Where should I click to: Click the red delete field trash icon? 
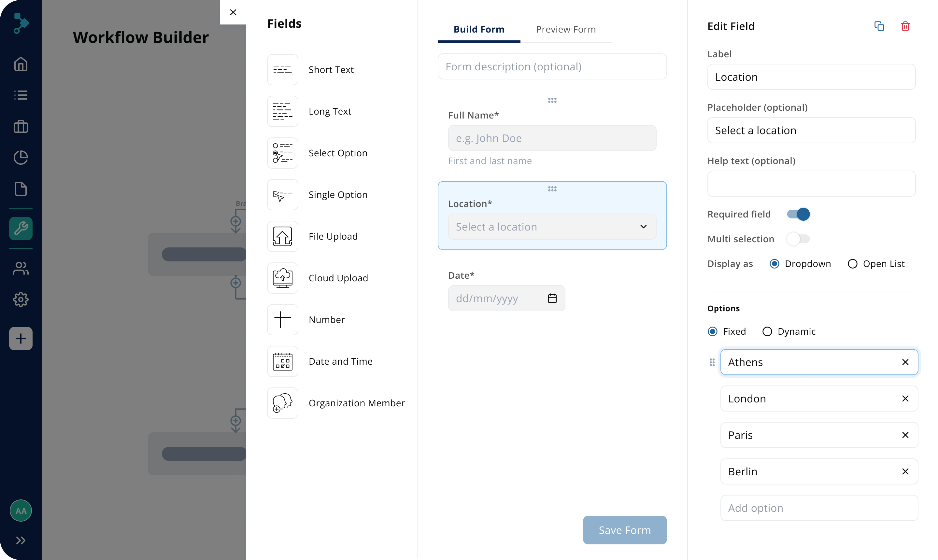click(x=905, y=26)
